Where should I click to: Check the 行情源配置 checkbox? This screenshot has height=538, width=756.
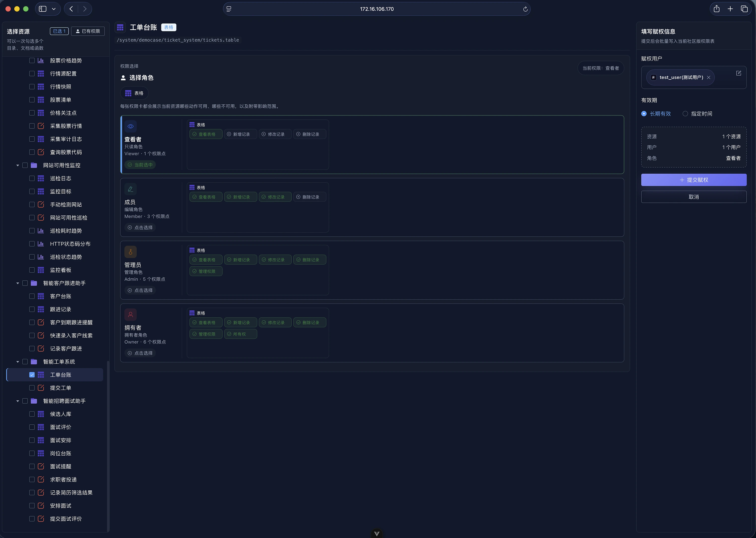tap(32, 74)
